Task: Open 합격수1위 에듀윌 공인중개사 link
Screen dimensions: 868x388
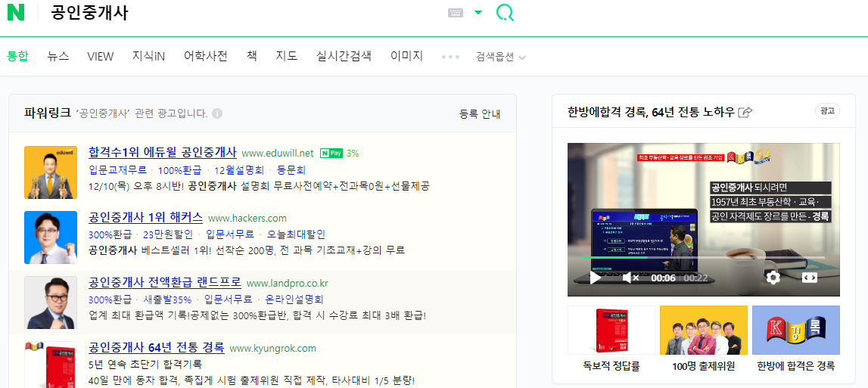Action: pos(163,152)
